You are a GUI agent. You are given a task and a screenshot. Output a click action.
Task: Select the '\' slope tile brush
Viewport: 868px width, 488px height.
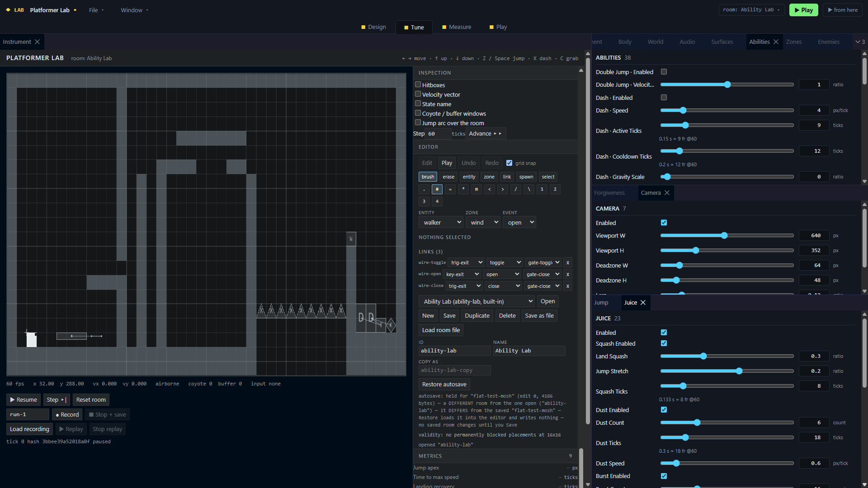(528, 189)
